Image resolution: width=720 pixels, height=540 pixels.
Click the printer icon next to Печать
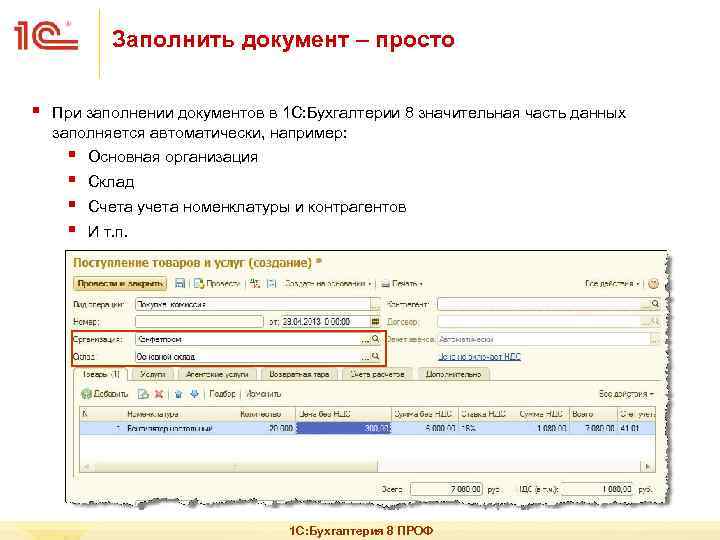(x=386, y=284)
